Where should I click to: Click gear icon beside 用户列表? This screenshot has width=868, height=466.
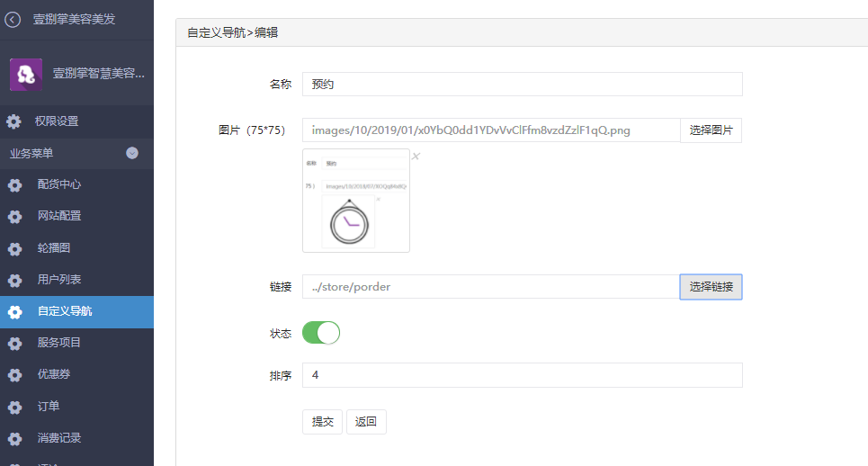[15, 280]
